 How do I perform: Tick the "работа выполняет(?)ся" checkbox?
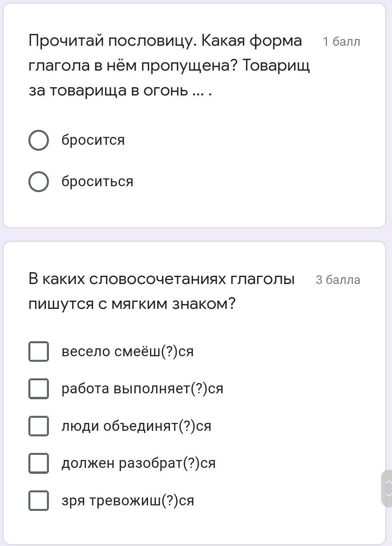pos(39,389)
